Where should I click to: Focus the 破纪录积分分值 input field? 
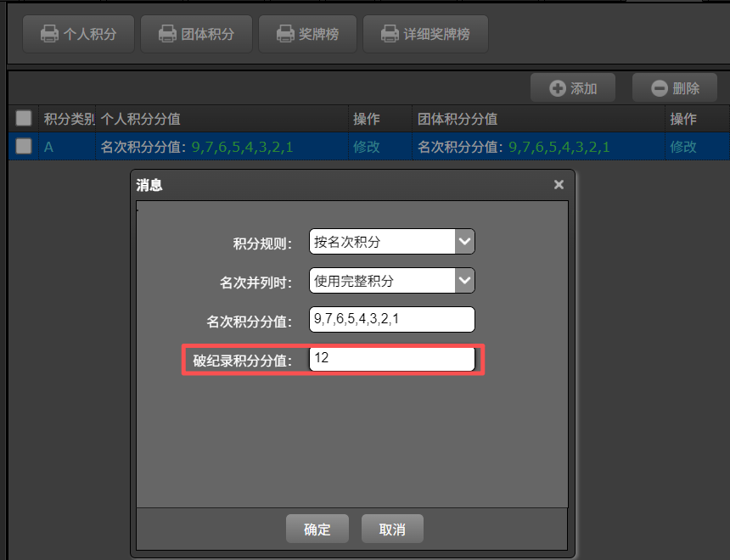click(x=391, y=359)
